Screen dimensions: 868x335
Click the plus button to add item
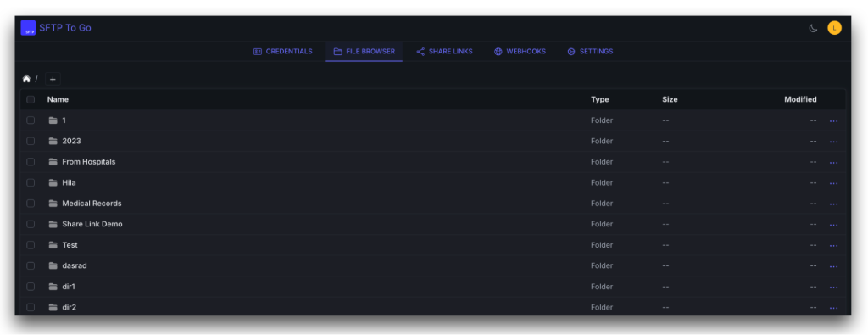(53, 79)
